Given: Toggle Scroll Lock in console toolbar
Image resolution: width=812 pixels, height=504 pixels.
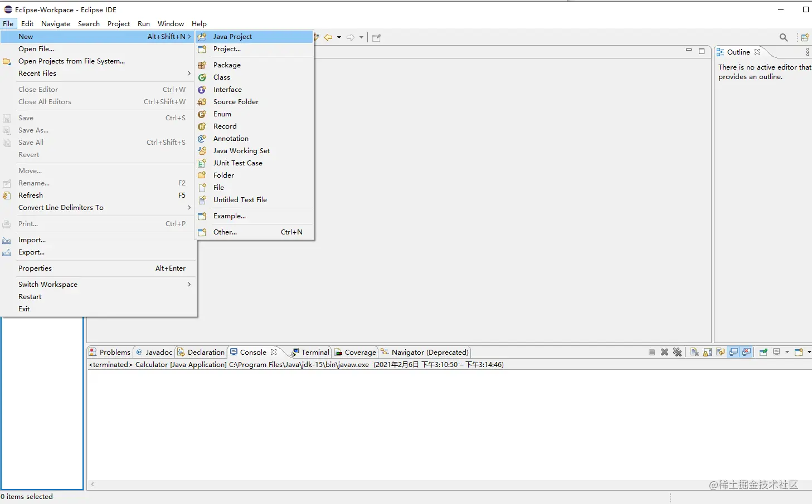Looking at the screenshot, I should [x=707, y=352].
